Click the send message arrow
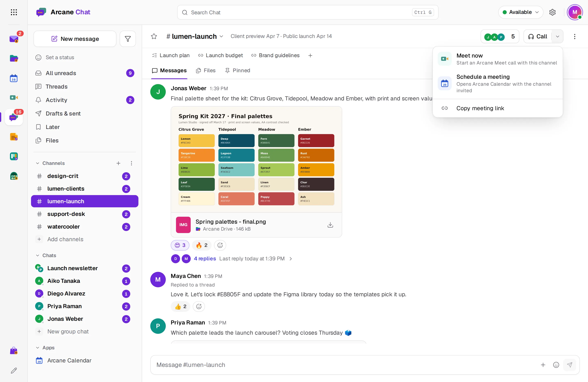This screenshot has height=382, width=588. point(569,365)
